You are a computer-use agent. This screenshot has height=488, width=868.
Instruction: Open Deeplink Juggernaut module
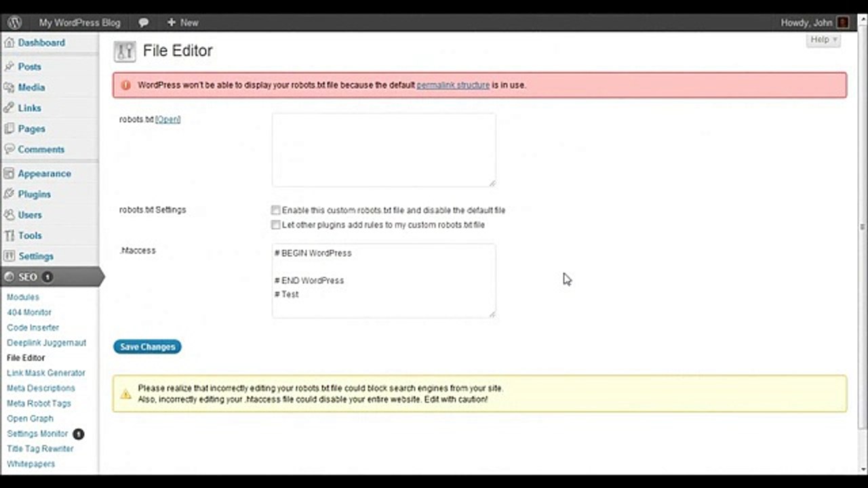pyautogui.click(x=47, y=343)
